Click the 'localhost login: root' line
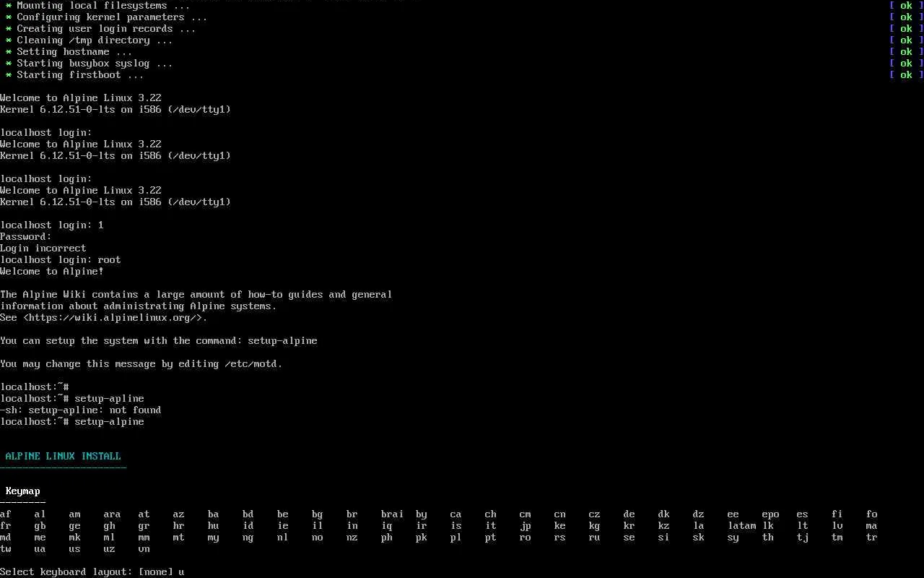Screen dimensions: 924x578 pyautogui.click(x=61, y=259)
